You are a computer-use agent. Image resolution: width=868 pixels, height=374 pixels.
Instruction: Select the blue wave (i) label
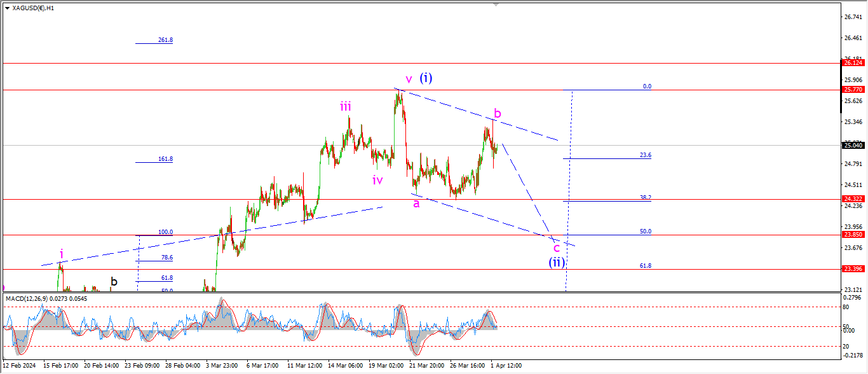click(x=426, y=78)
